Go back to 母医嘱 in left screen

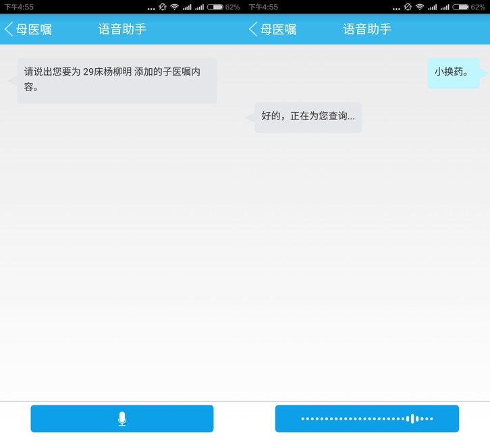(28, 30)
